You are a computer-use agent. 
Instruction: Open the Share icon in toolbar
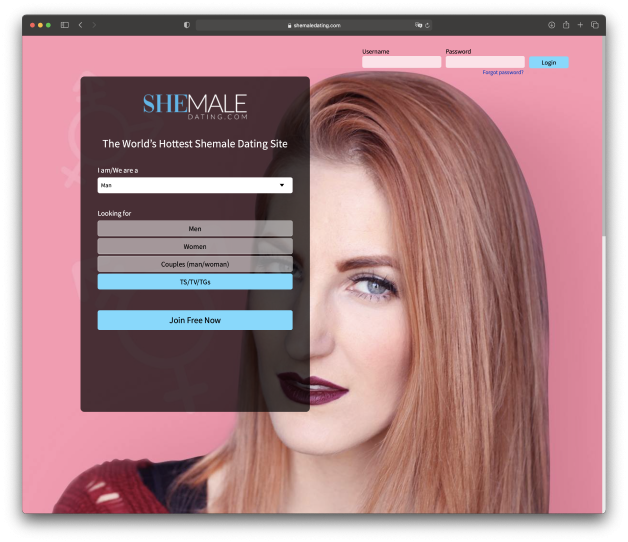566,25
